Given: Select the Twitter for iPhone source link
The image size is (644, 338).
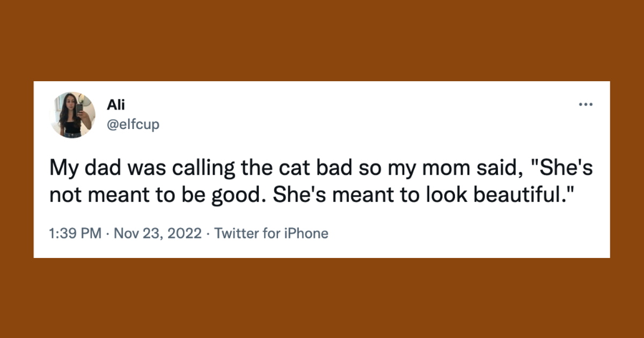Looking at the screenshot, I should 271,233.
